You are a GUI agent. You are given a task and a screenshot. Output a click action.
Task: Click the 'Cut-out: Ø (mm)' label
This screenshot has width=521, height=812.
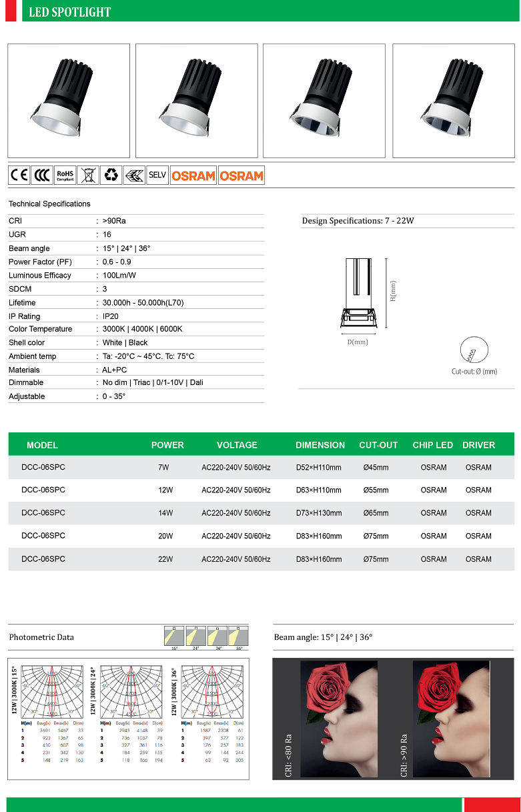click(474, 372)
